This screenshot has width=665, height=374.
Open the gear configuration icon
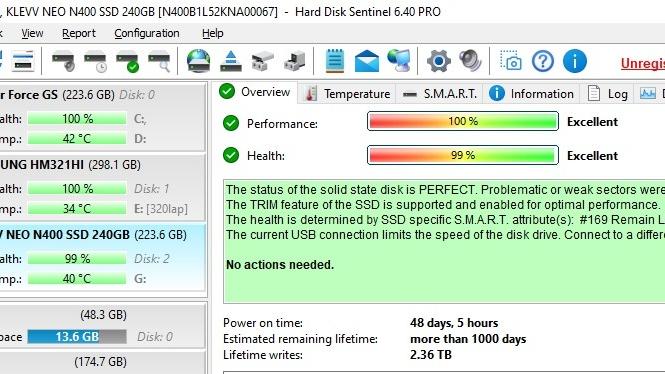439,61
